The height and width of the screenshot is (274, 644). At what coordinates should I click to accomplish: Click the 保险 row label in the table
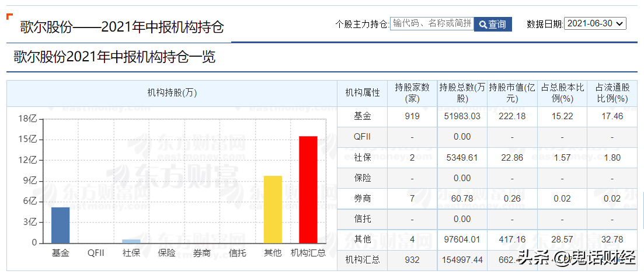[x=362, y=178]
